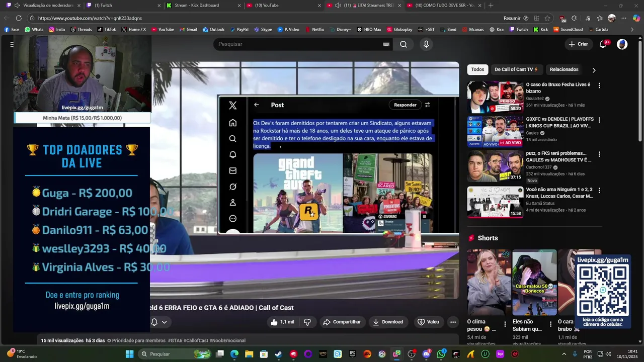The height and width of the screenshot is (362, 644).
Task: Open the YouTube hamburger guide menu
Action: (x=12, y=44)
